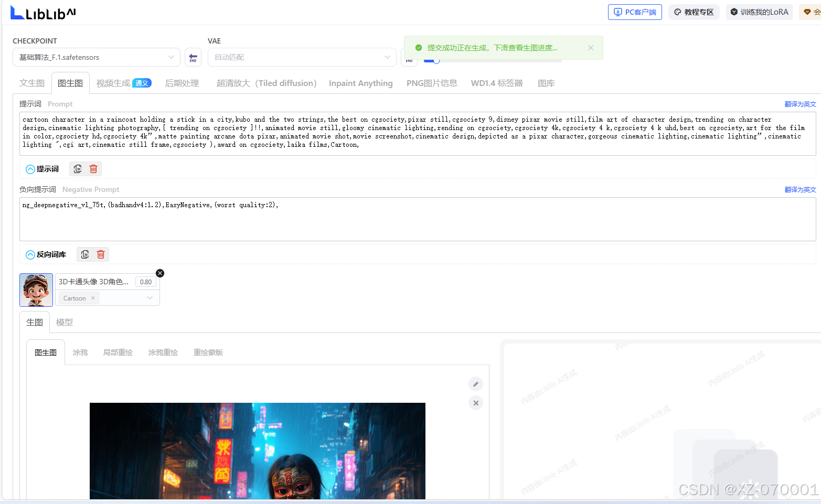Translate negative prompt with 翻译为英文 link
821x504 pixels.
click(800, 189)
